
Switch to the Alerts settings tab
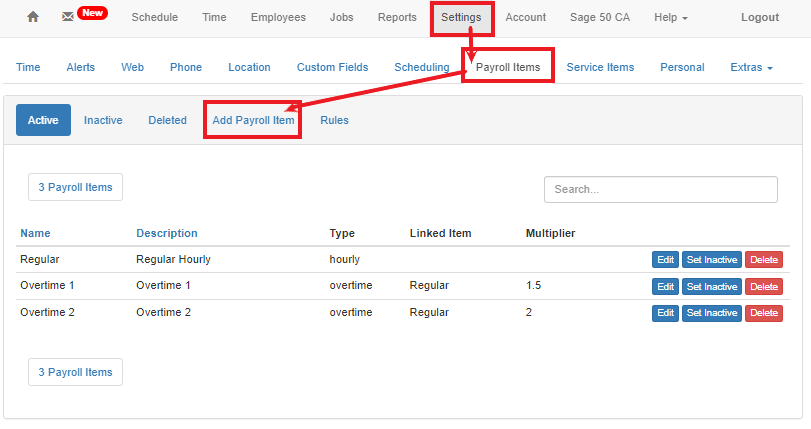click(81, 67)
